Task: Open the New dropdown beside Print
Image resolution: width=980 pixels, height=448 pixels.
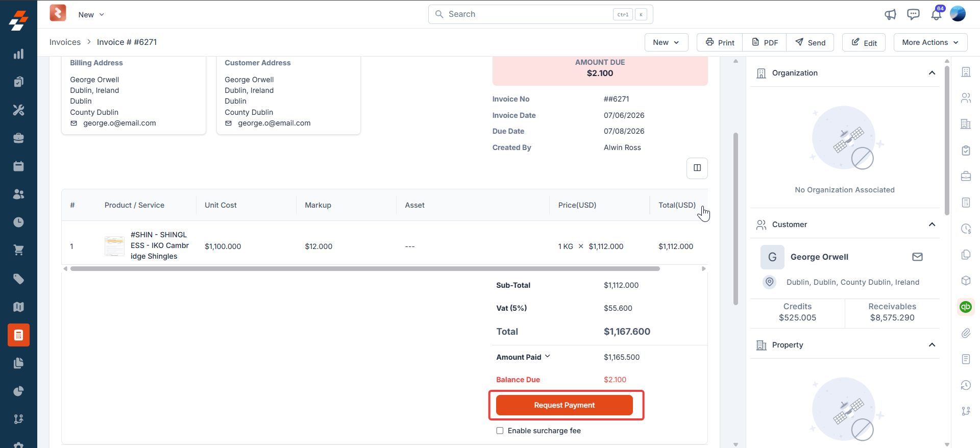Action: 666,42
